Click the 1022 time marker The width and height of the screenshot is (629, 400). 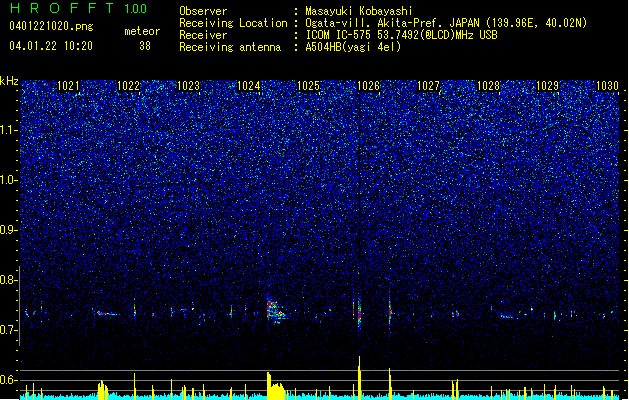(x=128, y=86)
